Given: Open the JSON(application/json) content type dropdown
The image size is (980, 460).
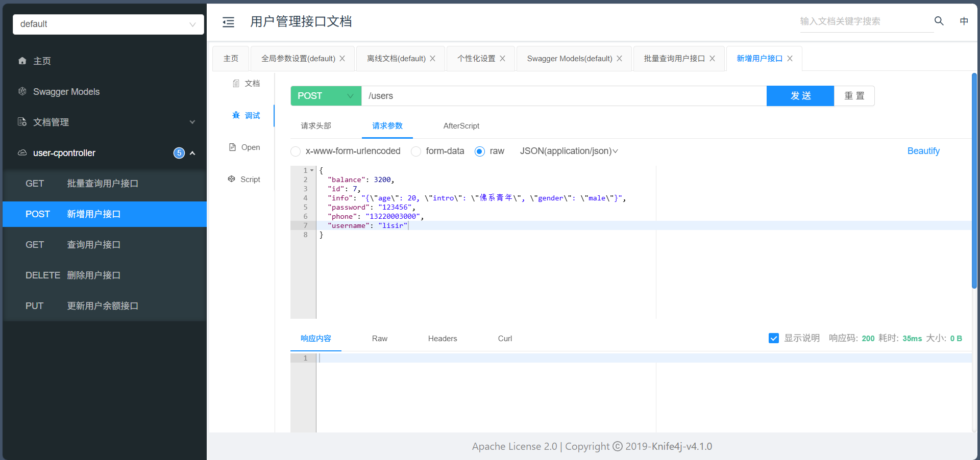Looking at the screenshot, I should click(569, 151).
